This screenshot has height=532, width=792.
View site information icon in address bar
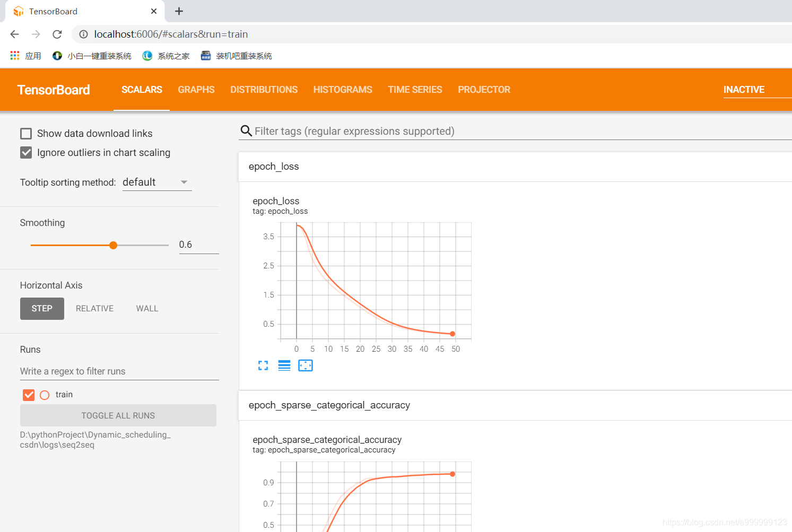click(83, 34)
